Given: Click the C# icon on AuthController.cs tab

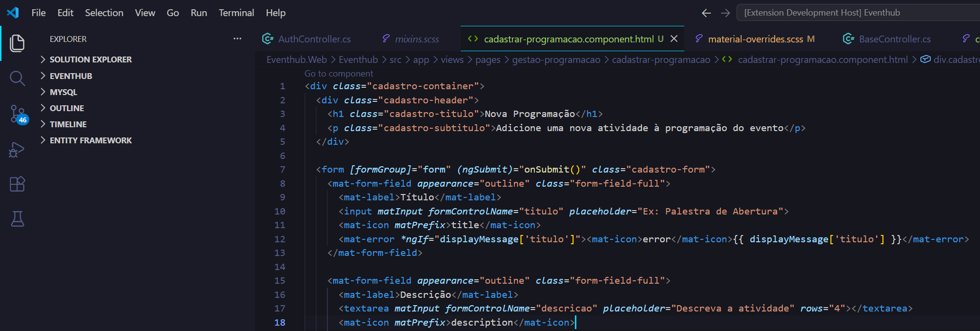Looking at the screenshot, I should [x=267, y=39].
